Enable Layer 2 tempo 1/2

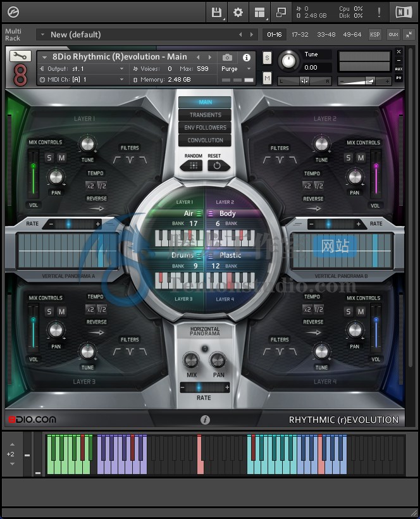coord(319,185)
